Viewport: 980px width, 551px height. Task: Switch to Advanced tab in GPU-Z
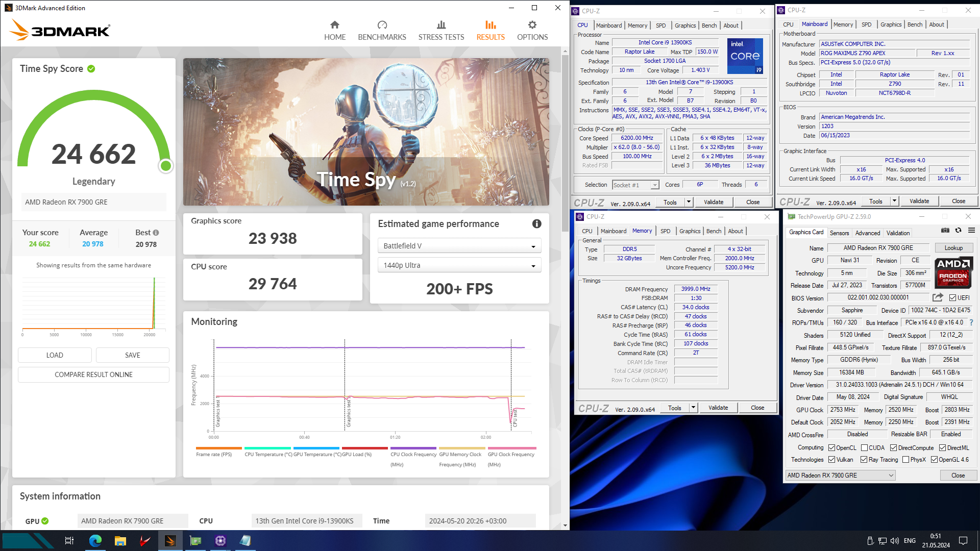click(x=867, y=233)
